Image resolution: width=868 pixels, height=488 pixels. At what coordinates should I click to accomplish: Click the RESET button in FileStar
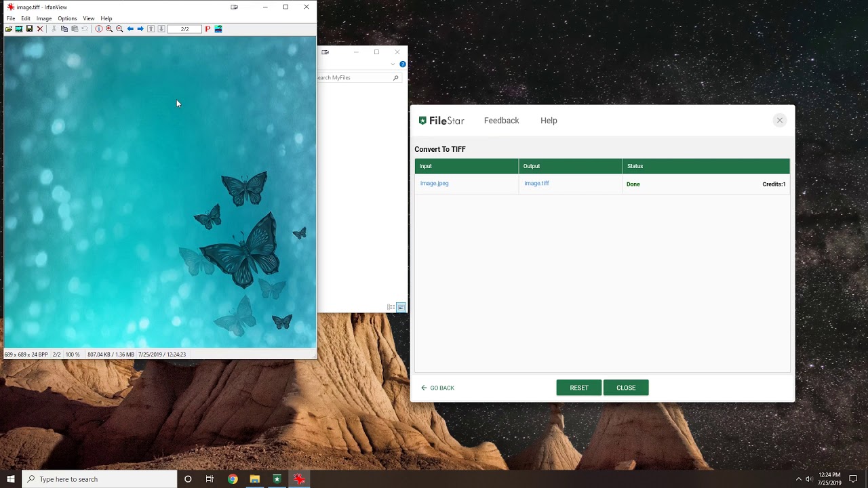[x=579, y=388]
